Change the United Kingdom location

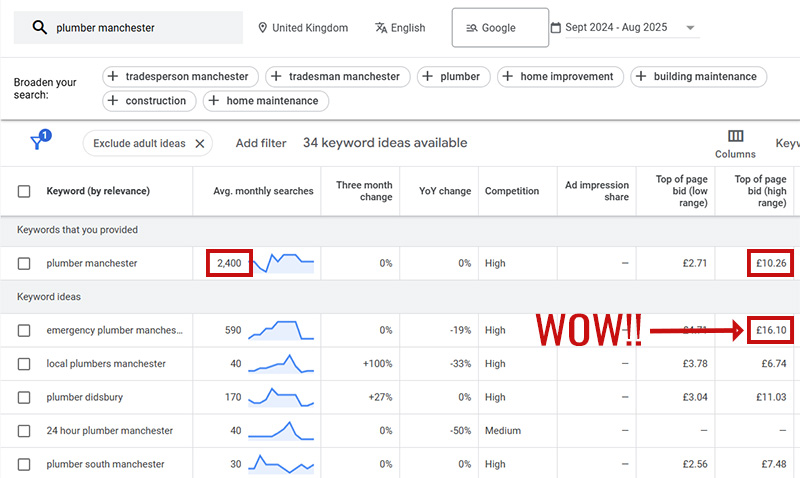[304, 28]
